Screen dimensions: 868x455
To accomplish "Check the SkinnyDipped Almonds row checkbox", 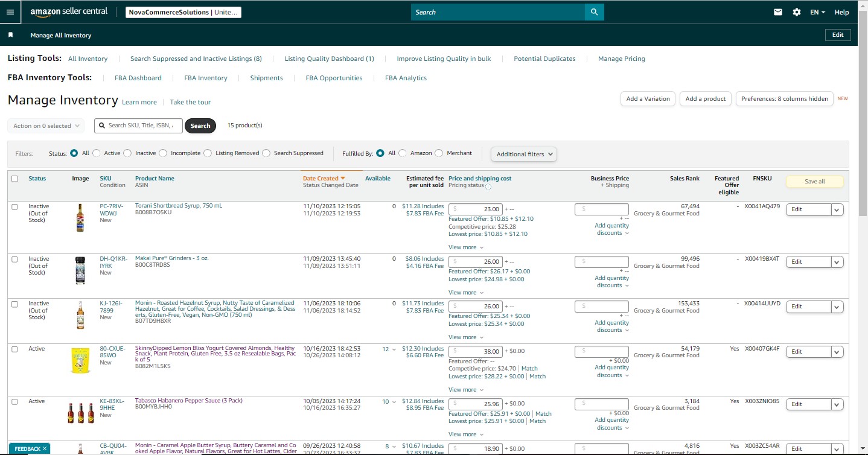I will [14, 349].
